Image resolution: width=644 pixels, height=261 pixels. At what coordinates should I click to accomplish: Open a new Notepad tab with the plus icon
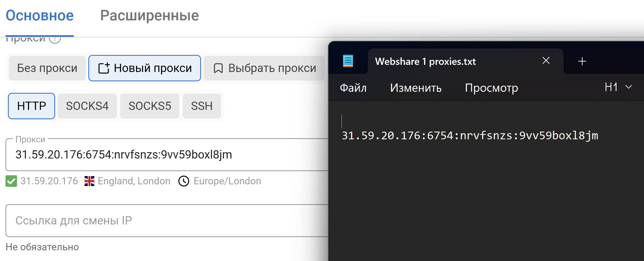coord(582,61)
